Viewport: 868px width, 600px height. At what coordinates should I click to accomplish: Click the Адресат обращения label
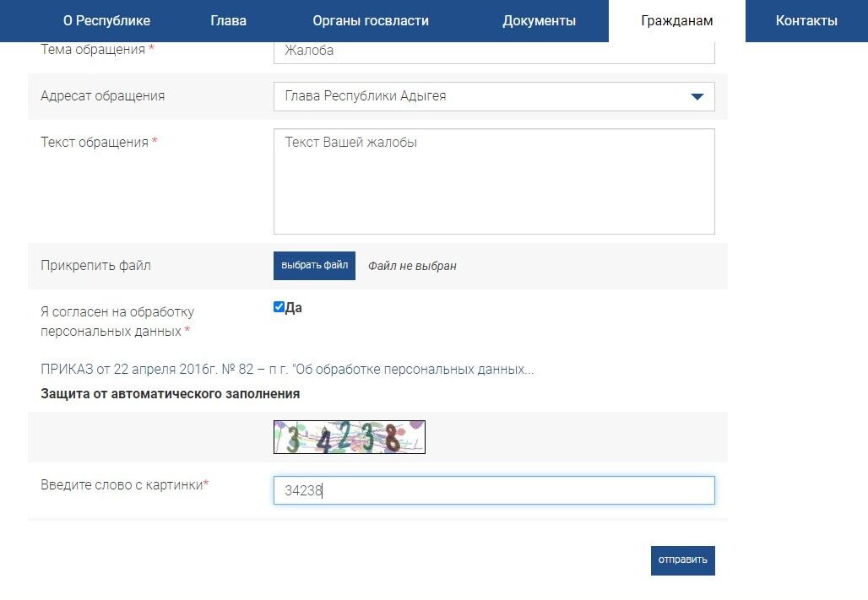(x=102, y=95)
